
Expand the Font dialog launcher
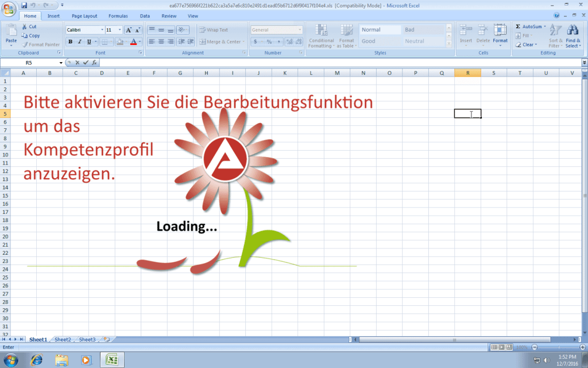point(141,53)
